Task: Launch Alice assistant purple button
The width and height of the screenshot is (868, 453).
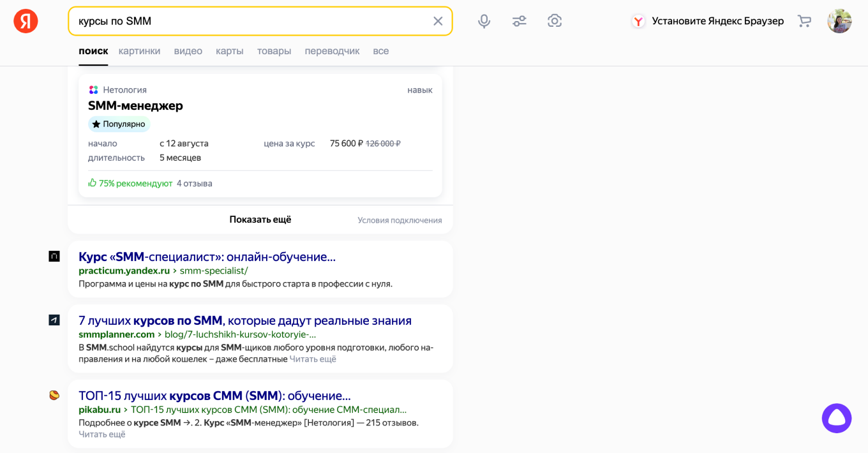Action: tap(836, 419)
